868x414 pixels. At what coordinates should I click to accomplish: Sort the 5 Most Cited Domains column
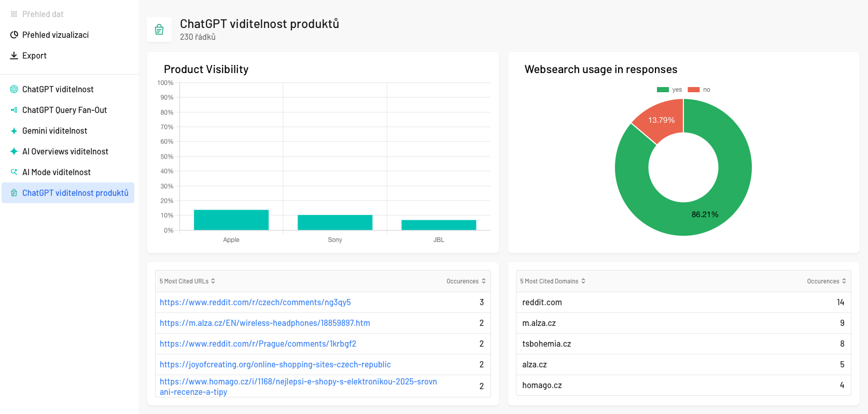click(552, 281)
